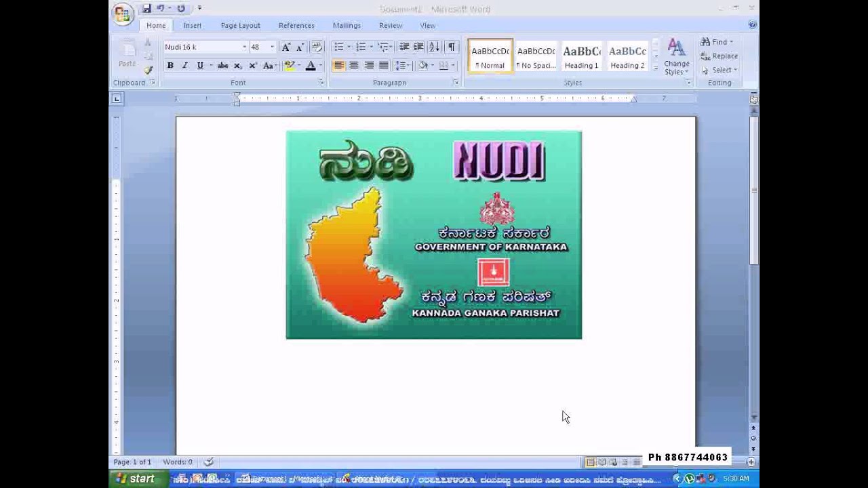Click Shrink Font button
The image size is (868, 488).
point(299,47)
